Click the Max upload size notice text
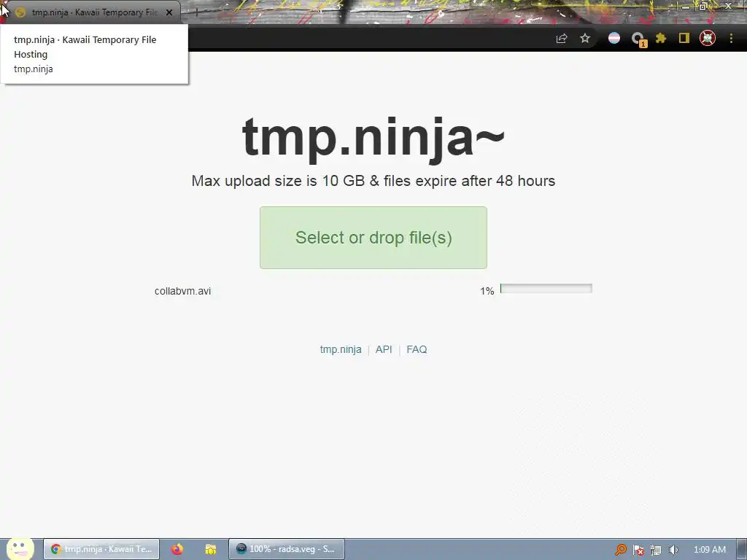747x560 pixels. click(373, 181)
